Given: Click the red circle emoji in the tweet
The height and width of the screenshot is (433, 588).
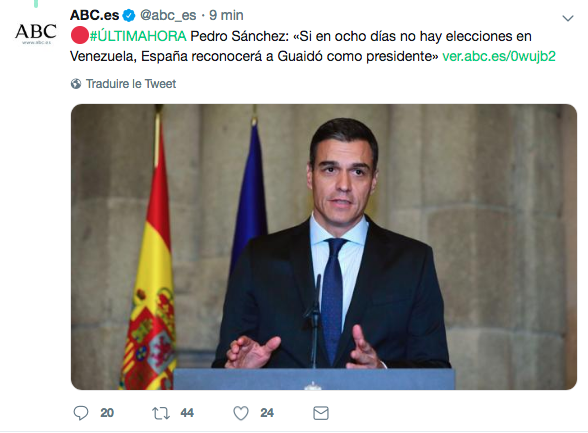Looking at the screenshot, I should (x=80, y=36).
